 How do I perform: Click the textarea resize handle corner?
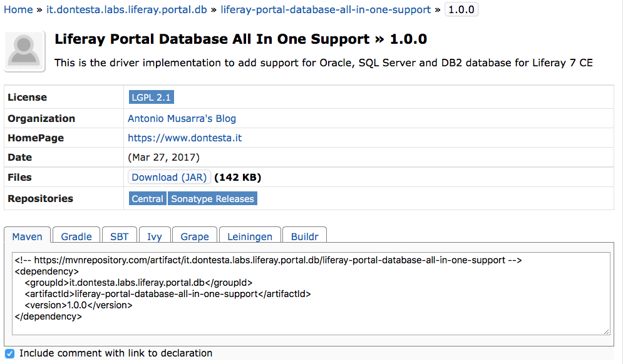[606, 331]
